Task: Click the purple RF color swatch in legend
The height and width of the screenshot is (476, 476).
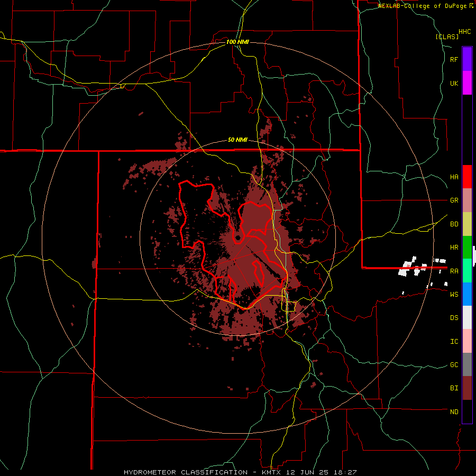Action: tap(467, 59)
